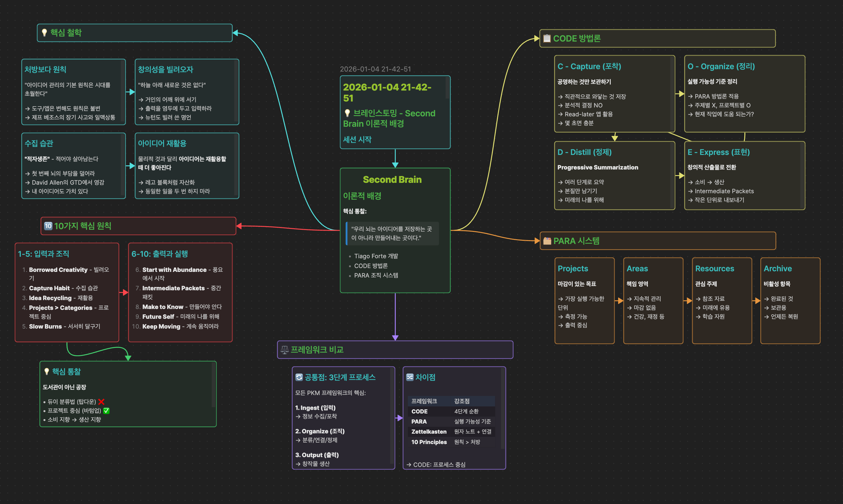The width and height of the screenshot is (843, 504).
Task: Click the scrollbar on 핵심 통찰 card
Action: point(213,385)
